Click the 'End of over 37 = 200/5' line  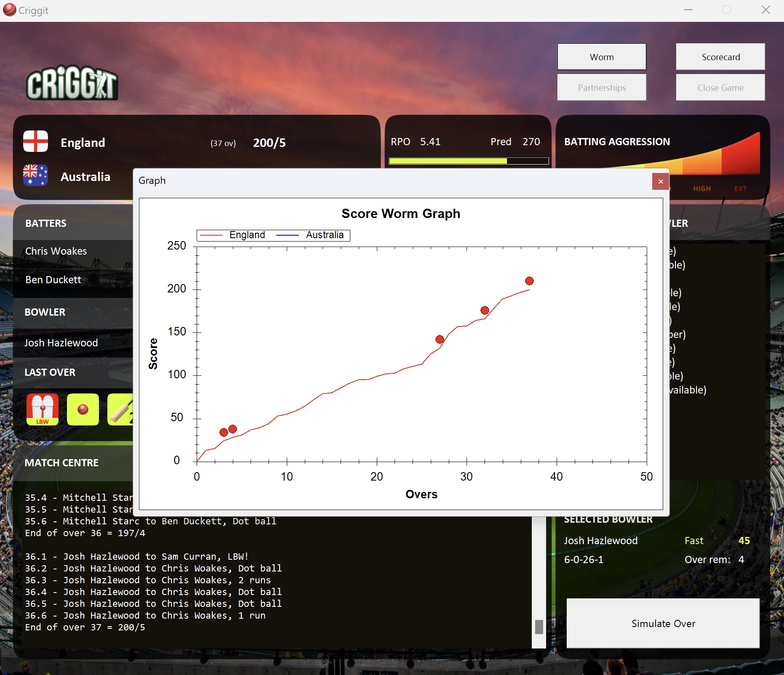click(x=85, y=627)
